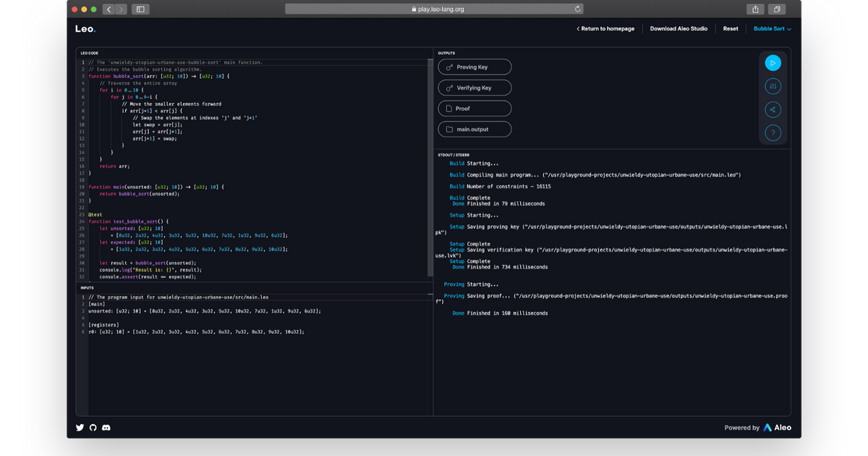The image size is (868, 456).
Task: Click 'Setup Starting...' output line
Action: click(x=474, y=215)
